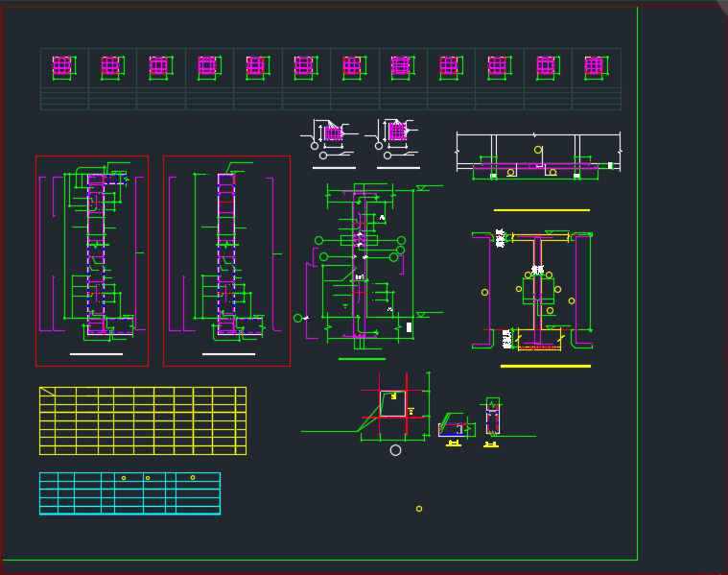
Task: Click the grey circle below the red cross detail
Action: coord(395,450)
